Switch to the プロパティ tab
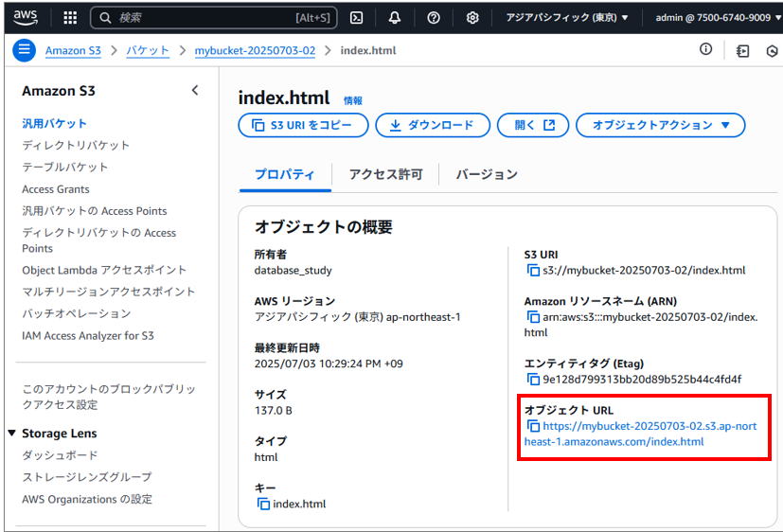 click(285, 174)
